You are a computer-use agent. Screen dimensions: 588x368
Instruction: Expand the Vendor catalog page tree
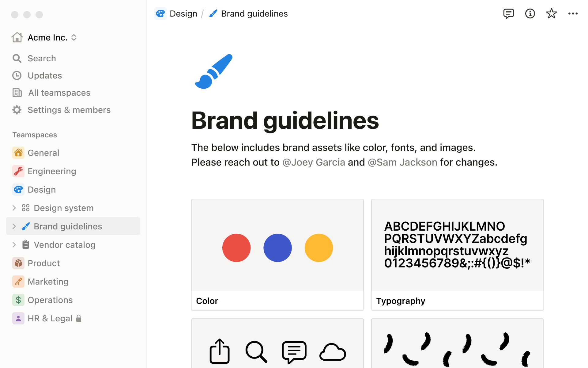[x=14, y=245]
